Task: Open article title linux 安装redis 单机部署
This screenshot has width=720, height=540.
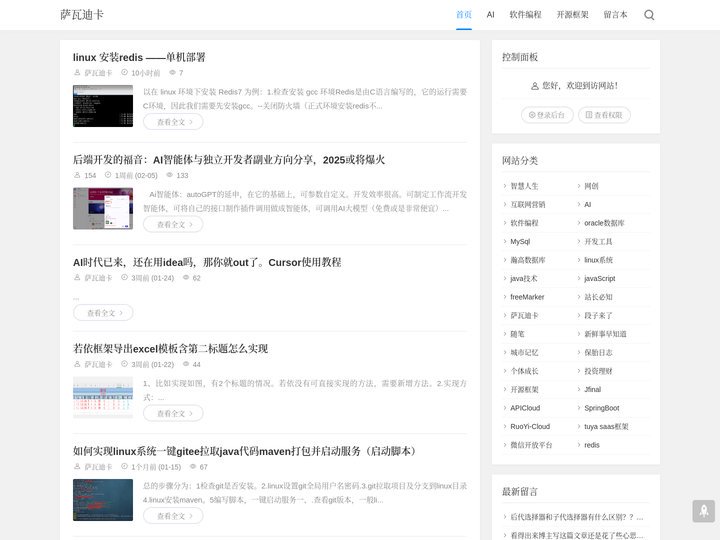Action: tap(139, 57)
